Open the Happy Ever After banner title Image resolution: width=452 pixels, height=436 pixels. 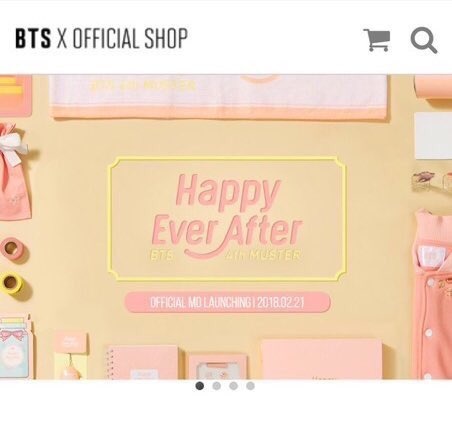point(227,212)
